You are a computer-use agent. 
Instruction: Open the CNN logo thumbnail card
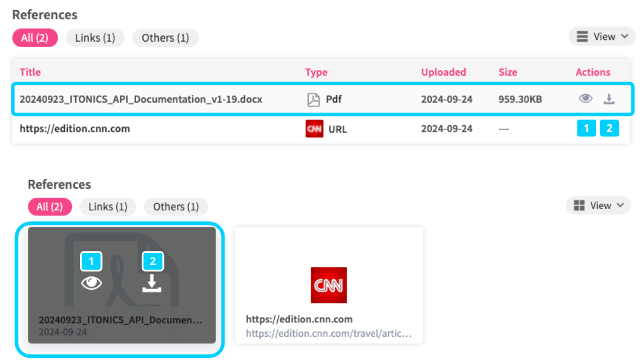pos(329,285)
